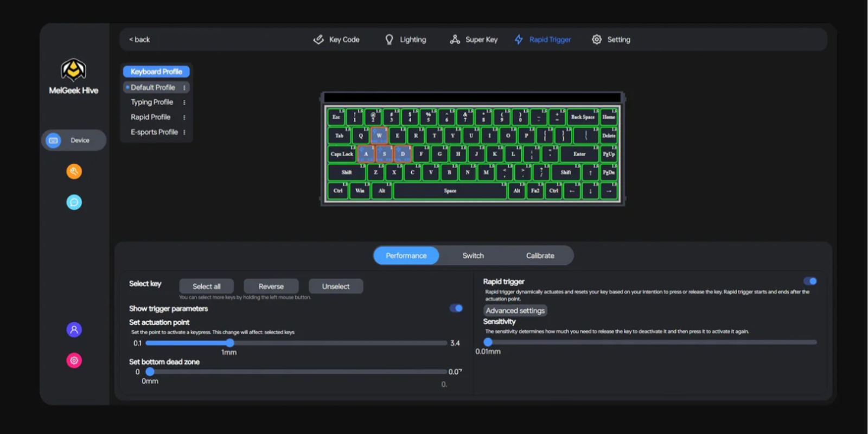Toggle Show trigger parameters switch
The image size is (868, 434).
456,308
